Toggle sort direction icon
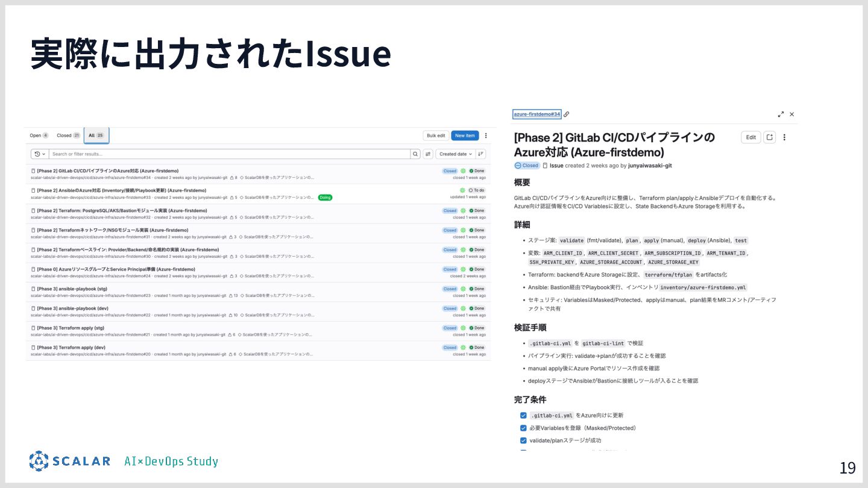868x488 pixels. [x=480, y=154]
